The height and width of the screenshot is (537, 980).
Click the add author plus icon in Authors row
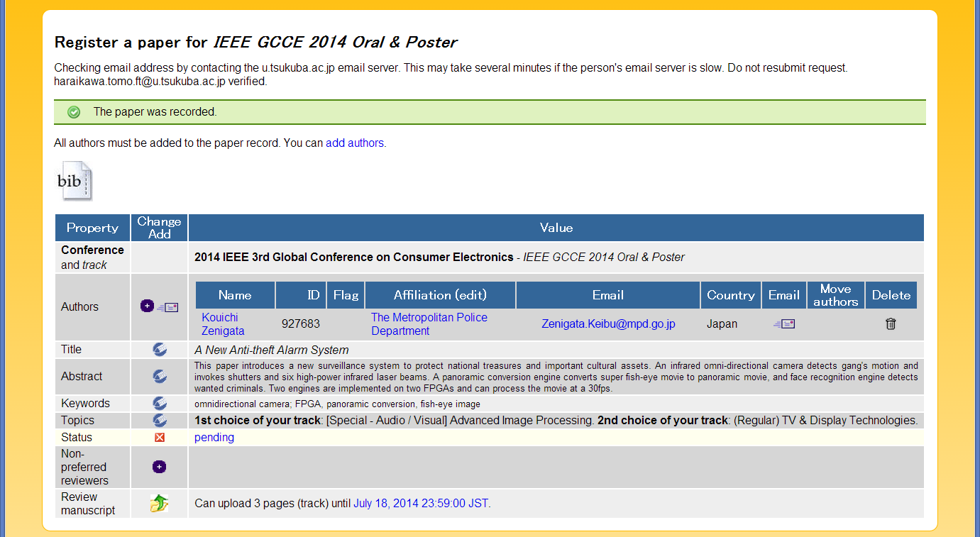click(x=147, y=306)
